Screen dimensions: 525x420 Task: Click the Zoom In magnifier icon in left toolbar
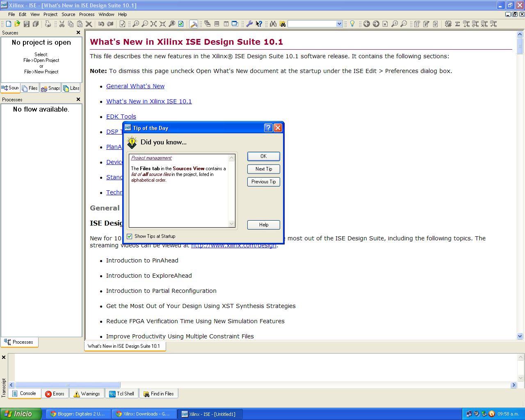click(x=136, y=24)
